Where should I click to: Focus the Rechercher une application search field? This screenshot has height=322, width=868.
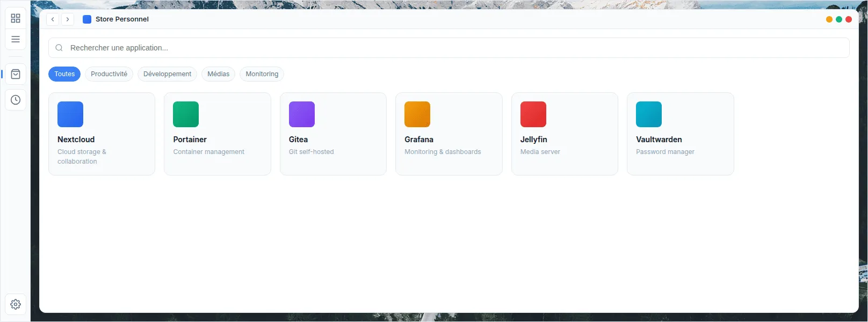tap(449, 48)
